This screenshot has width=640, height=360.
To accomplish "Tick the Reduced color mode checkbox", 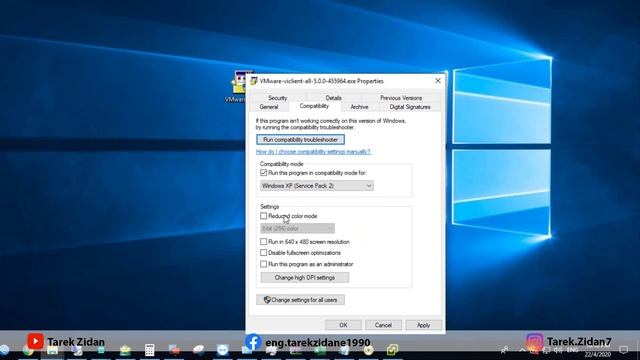I will [264, 216].
